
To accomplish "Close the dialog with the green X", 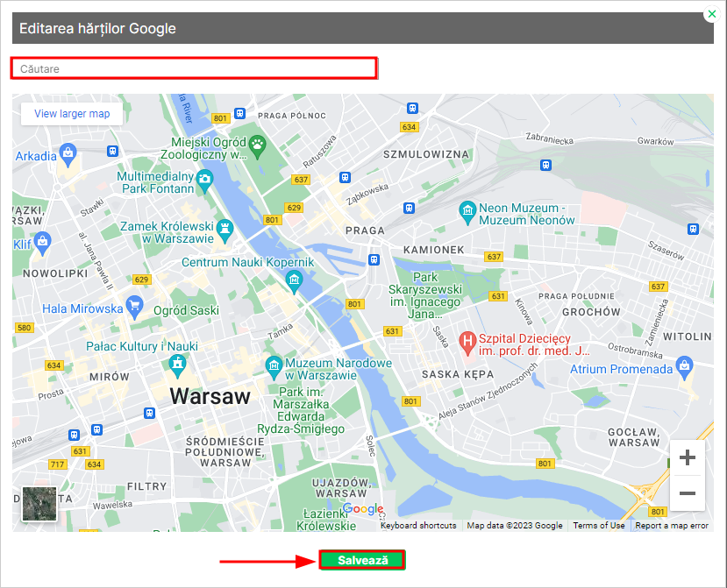I will click(711, 14).
